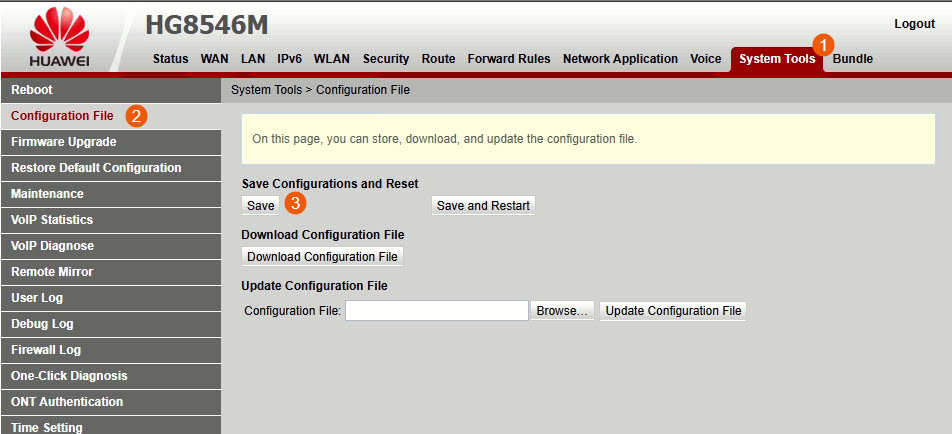Screen dimensions: 952x434
Task: Go to the Network Application tab
Action: [620, 59]
